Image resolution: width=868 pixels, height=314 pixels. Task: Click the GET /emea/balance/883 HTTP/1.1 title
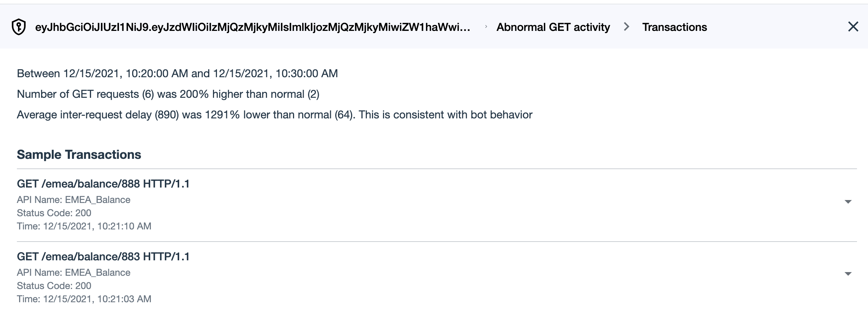[103, 257]
